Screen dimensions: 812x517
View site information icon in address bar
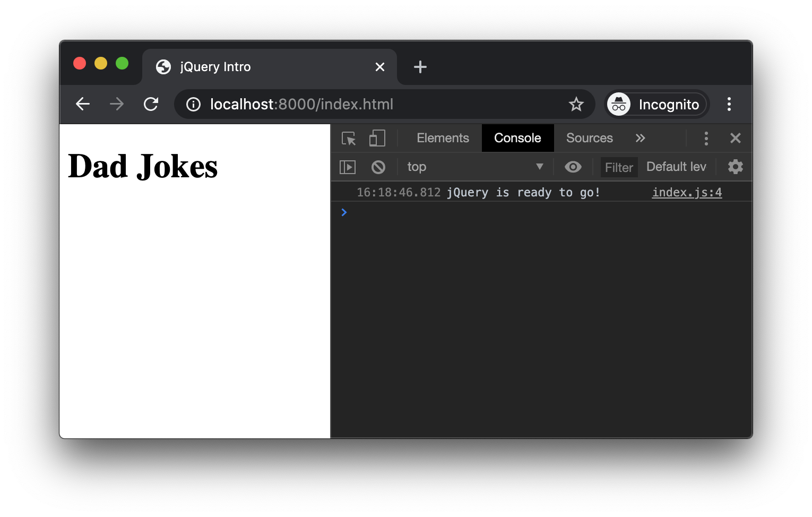(193, 105)
